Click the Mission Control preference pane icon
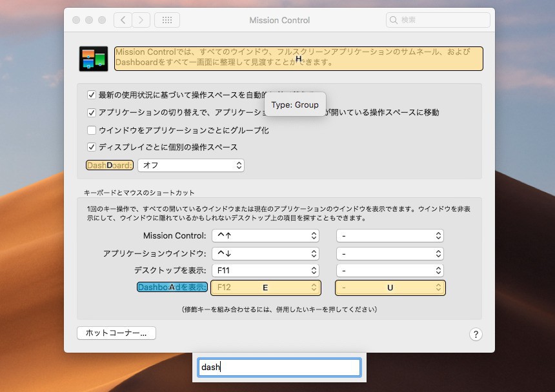 [x=94, y=59]
